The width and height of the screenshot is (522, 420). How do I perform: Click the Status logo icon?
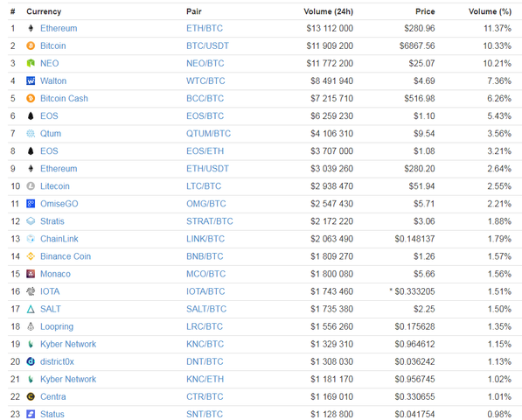[31, 415]
